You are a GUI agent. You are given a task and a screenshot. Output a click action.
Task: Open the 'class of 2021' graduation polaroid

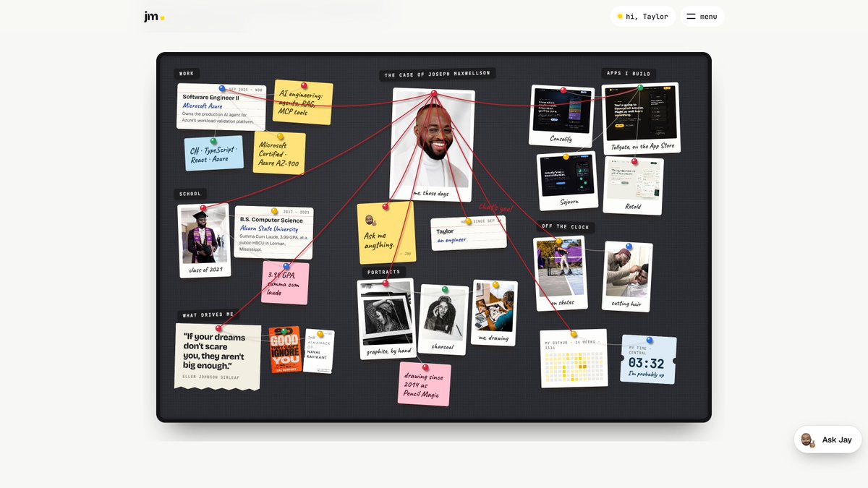205,241
